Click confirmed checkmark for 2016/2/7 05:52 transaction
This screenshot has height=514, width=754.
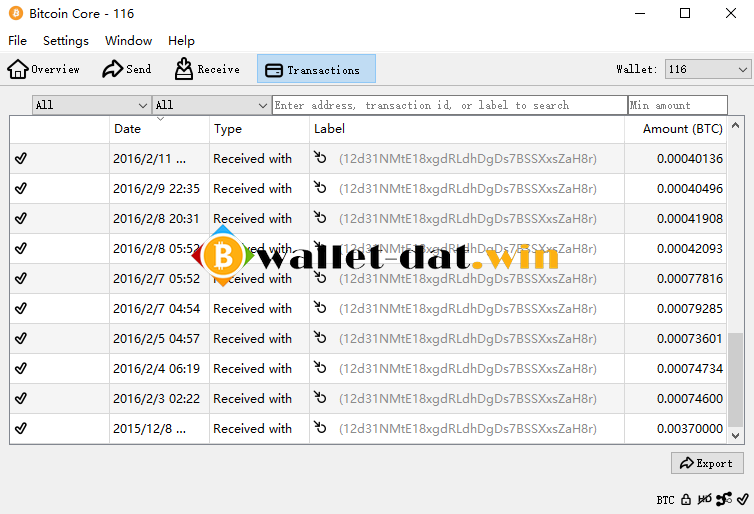tap(21, 278)
